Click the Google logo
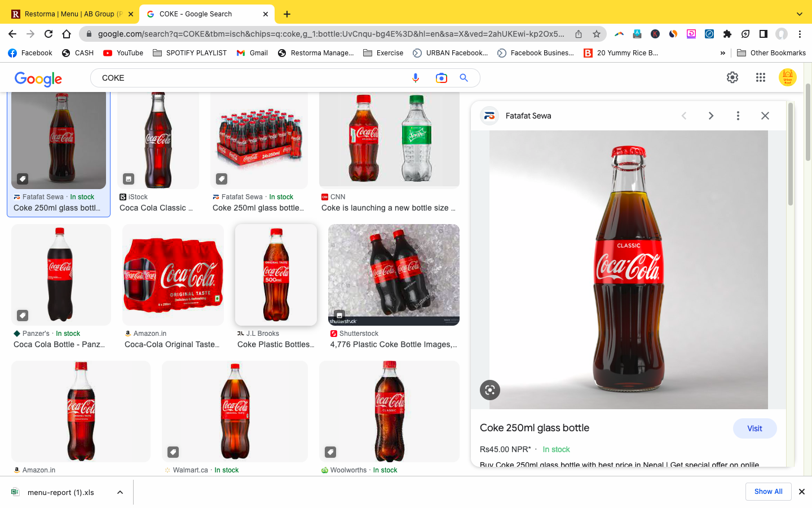The width and height of the screenshot is (812, 508). point(38,79)
